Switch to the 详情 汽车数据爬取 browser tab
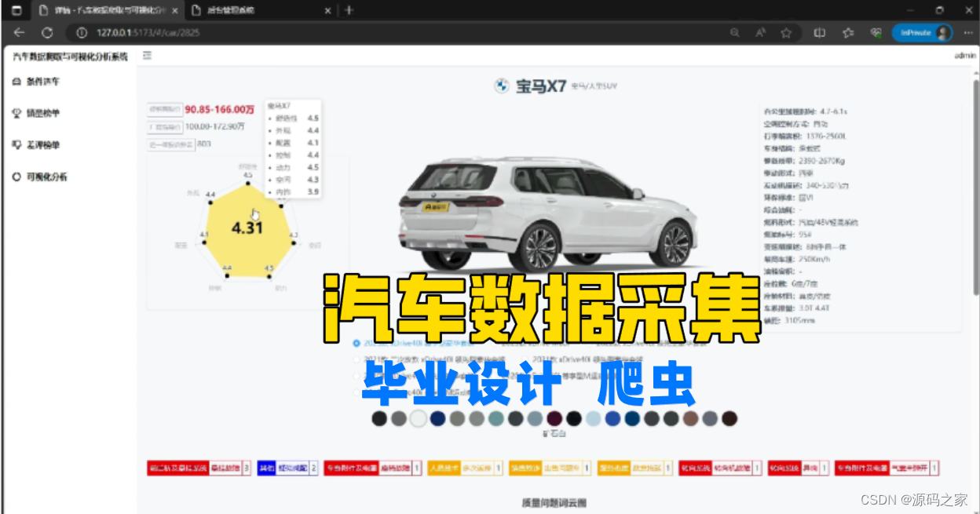Image resolution: width=980 pixels, height=514 pixels. click(107, 11)
